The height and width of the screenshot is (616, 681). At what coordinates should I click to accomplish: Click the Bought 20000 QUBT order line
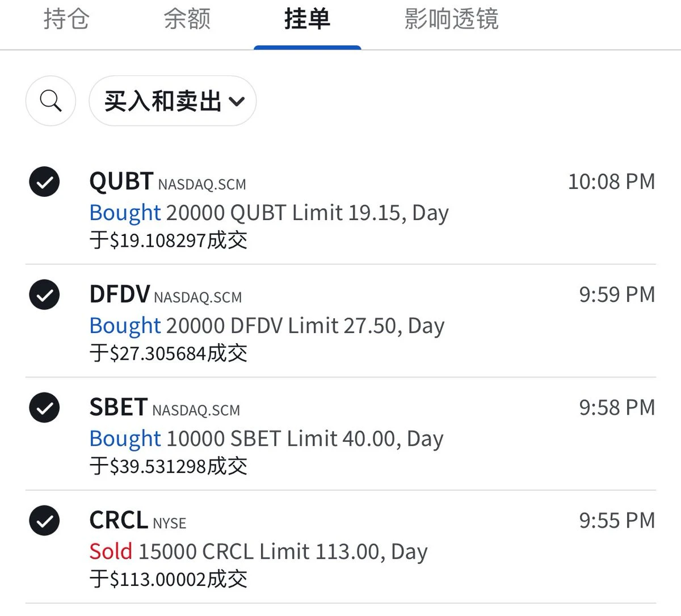coord(269,213)
